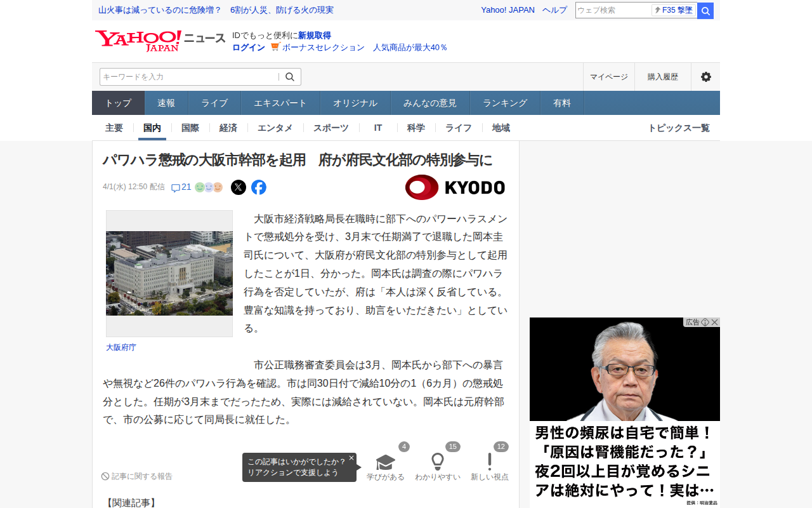Focus the キーワードを入力 search field
Viewport: 812px width, 508px height.
click(189, 77)
